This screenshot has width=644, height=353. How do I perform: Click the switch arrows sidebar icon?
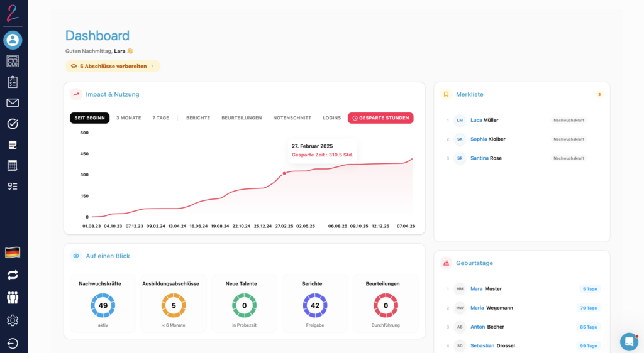click(x=13, y=274)
